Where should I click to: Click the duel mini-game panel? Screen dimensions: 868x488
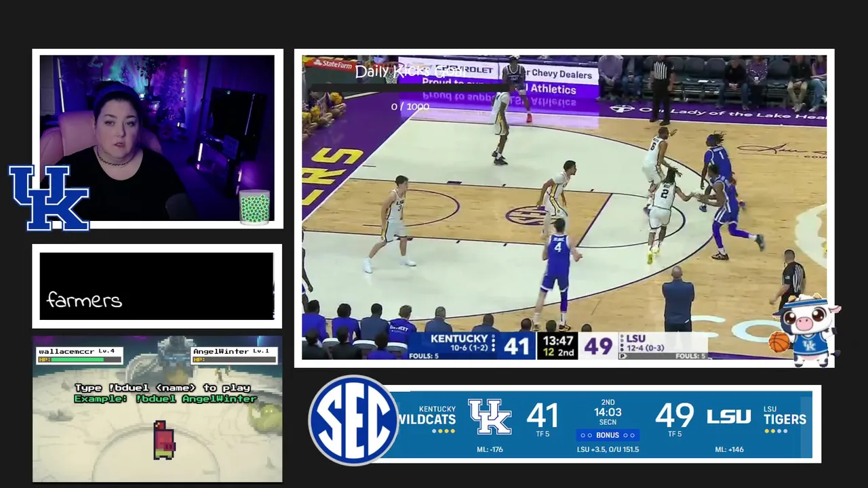157,409
